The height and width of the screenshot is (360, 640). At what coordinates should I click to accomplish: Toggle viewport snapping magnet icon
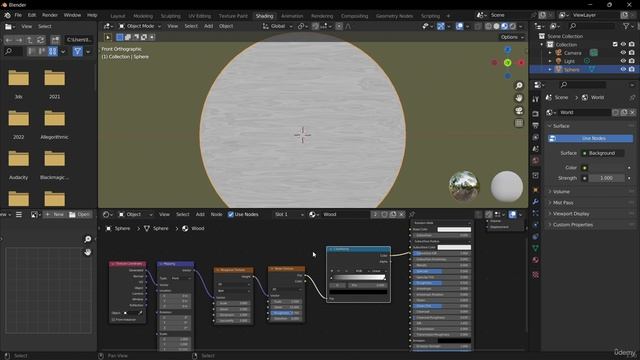pyautogui.click(x=316, y=26)
